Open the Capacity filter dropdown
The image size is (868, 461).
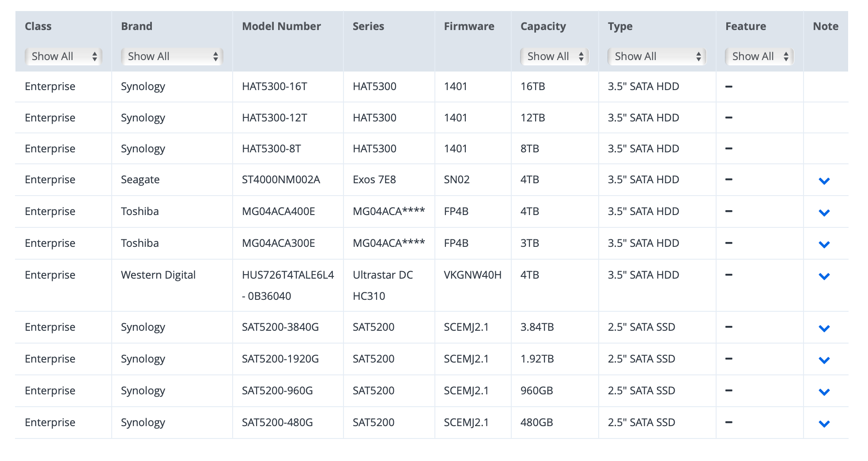pos(555,57)
